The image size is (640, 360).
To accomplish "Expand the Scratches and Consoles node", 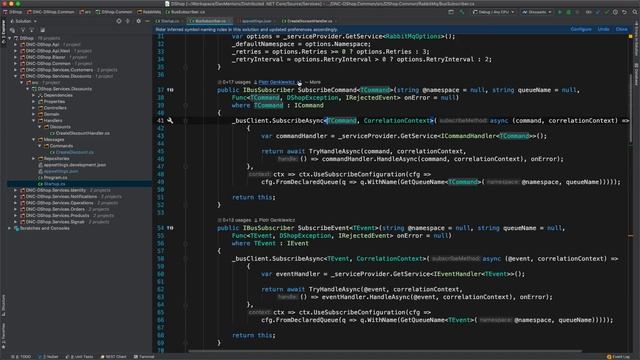I will tap(10, 229).
